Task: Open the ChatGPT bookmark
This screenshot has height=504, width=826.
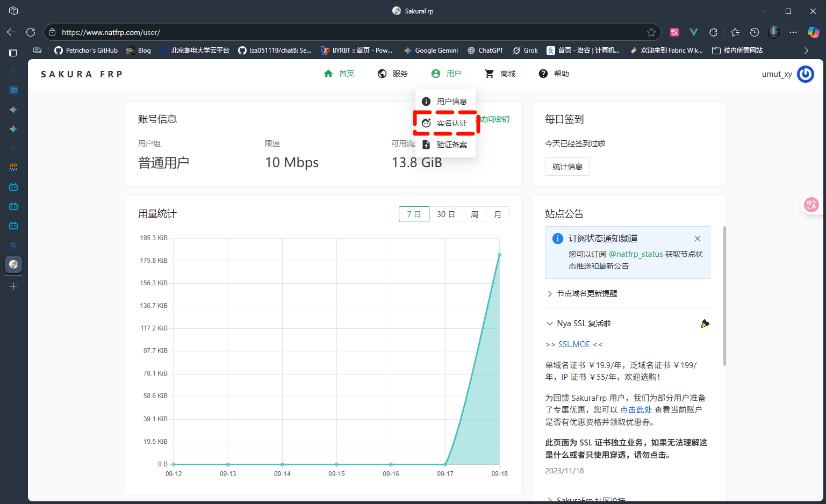Action: [x=485, y=51]
